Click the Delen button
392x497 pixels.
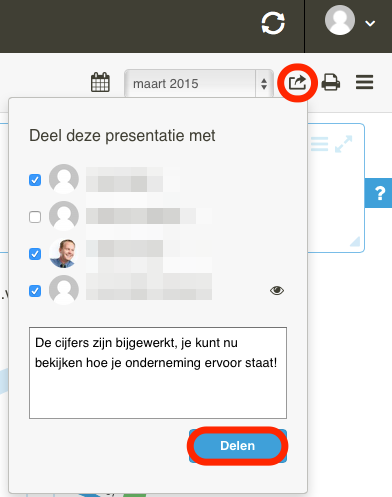tap(238, 446)
